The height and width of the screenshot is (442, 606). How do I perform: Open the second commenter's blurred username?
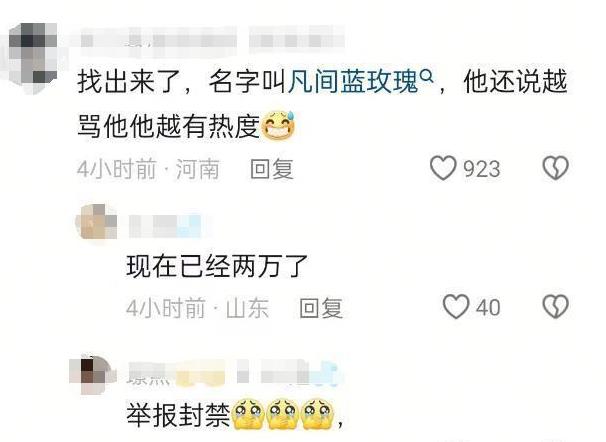[165, 226]
